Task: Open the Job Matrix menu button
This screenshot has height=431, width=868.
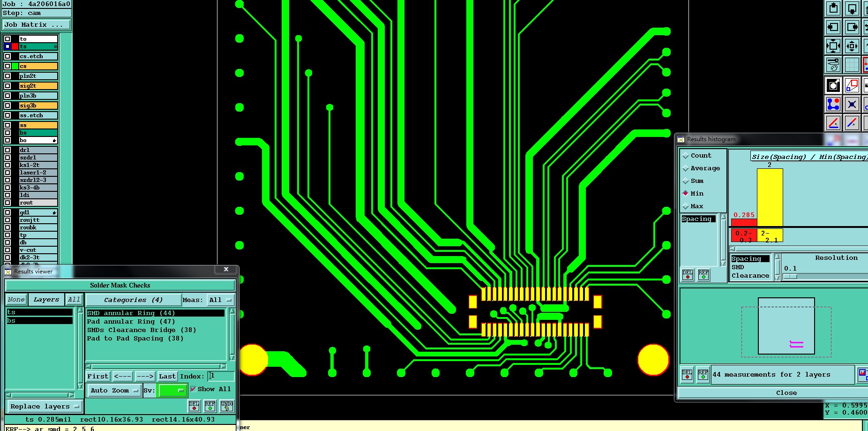Action: point(37,25)
